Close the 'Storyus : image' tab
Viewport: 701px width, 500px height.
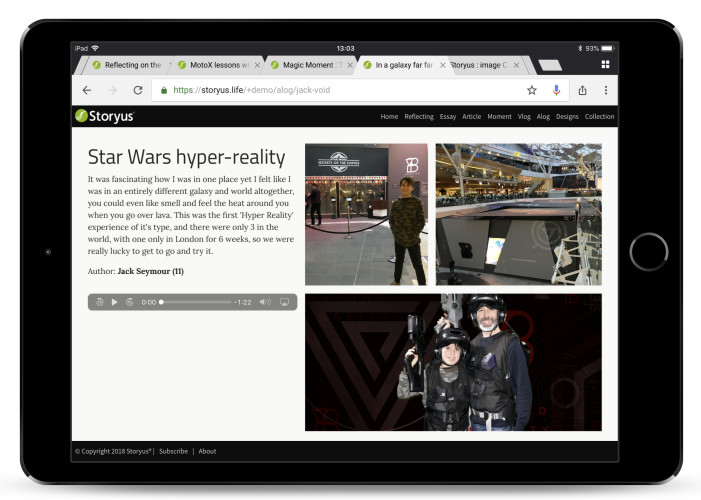(x=516, y=65)
